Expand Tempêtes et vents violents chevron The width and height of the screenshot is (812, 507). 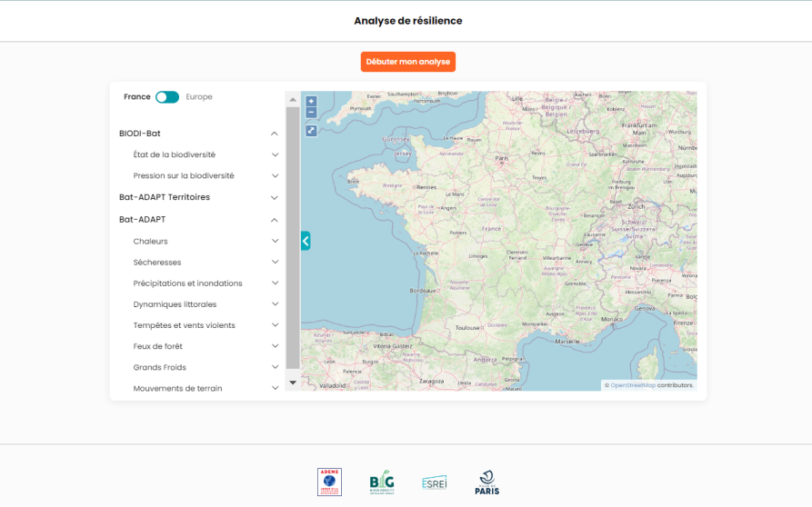pos(275,325)
